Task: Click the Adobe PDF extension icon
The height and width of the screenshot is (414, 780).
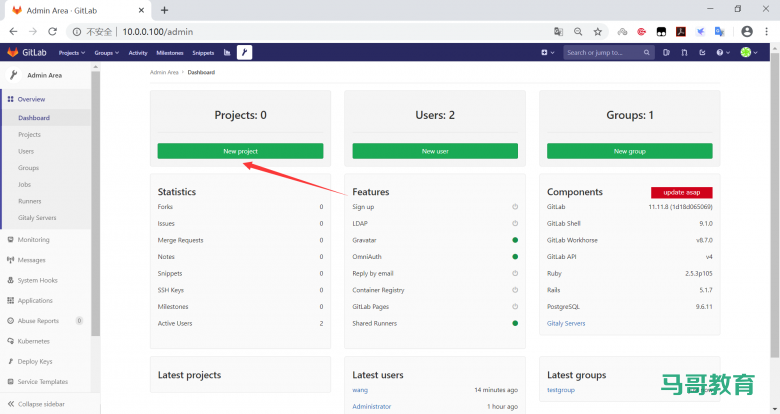Action: pyautogui.click(x=681, y=31)
